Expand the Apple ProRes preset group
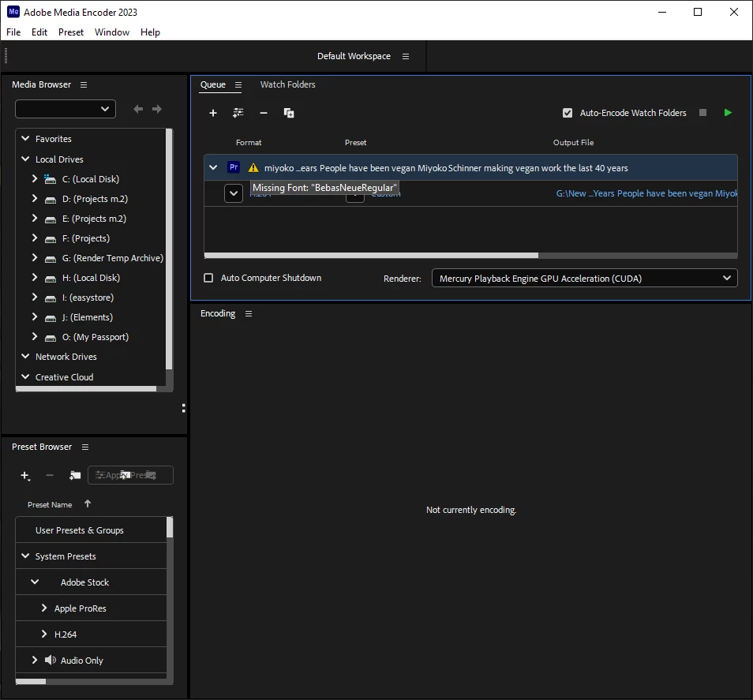The image size is (753, 700). click(44, 608)
